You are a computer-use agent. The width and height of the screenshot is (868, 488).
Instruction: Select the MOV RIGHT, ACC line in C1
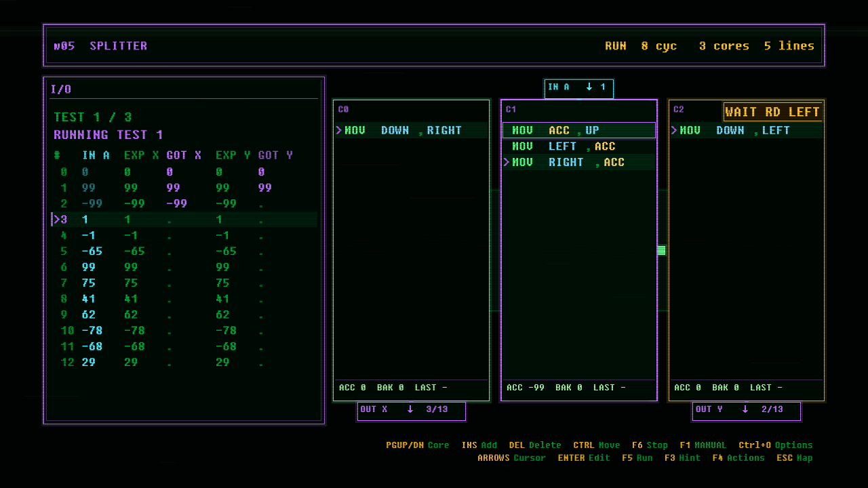[x=578, y=163]
